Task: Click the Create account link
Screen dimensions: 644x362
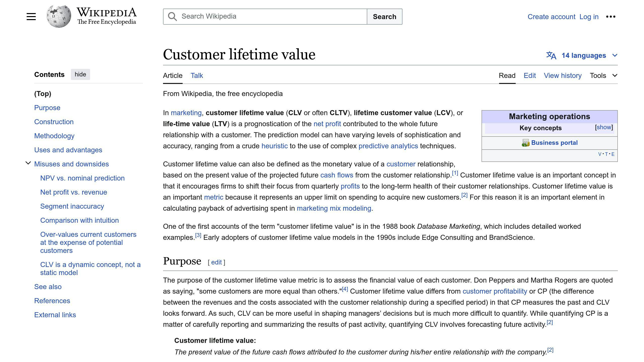Action: (551, 17)
